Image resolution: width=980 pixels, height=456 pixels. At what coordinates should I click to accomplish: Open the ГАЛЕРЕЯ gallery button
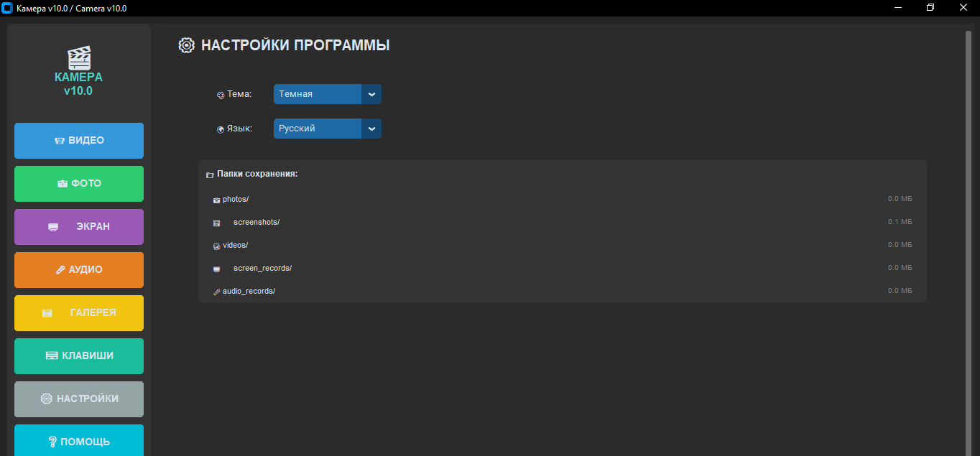(x=79, y=313)
